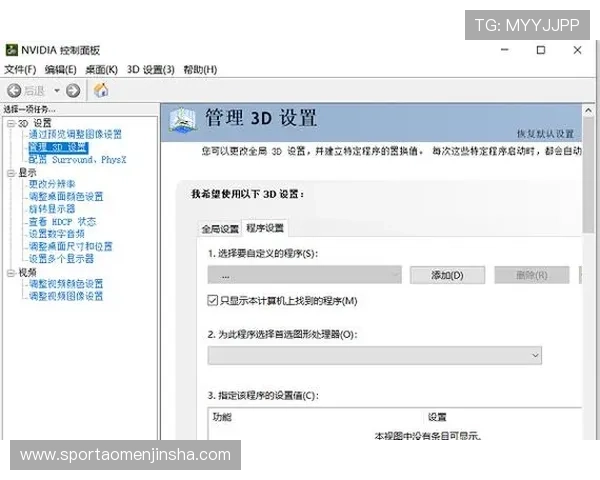The width and height of the screenshot is (600, 480).
Task: Click the Forward arrow icon in toolbar
Action: pos(73,91)
